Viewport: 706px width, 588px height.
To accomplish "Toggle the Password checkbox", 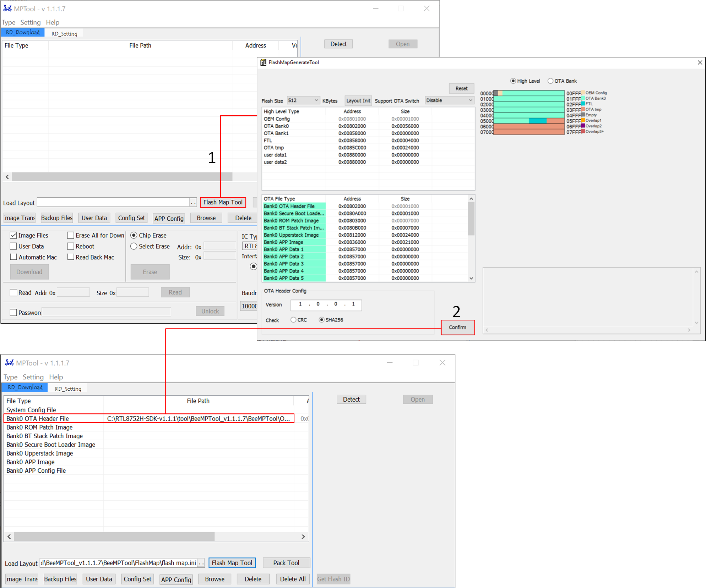I will (13, 312).
